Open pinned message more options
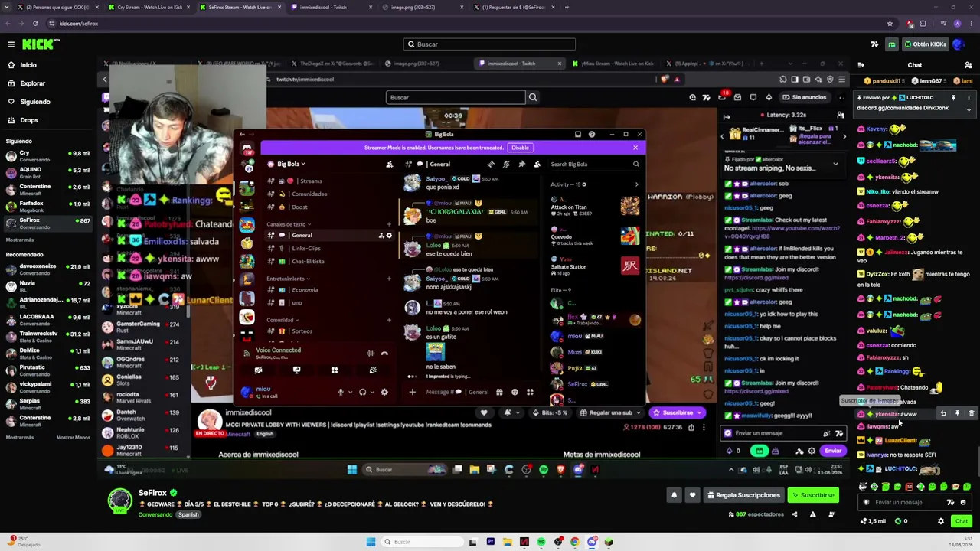Screen dimensions: 980x551 (x=969, y=98)
